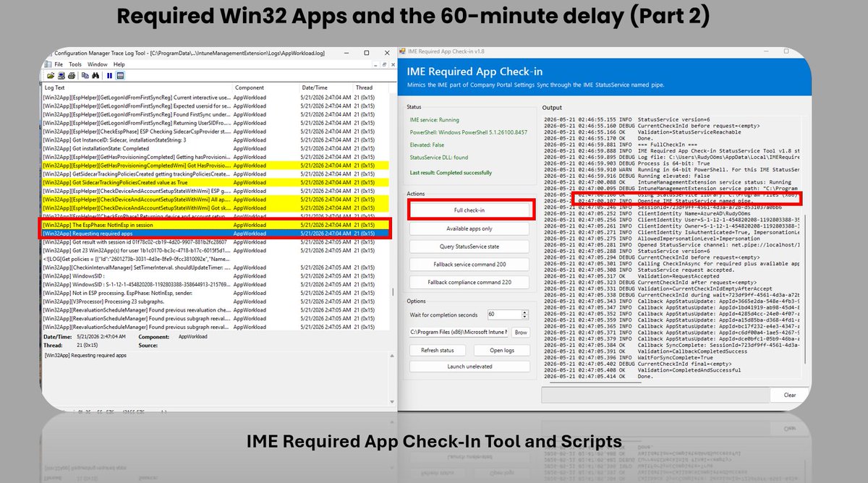Image resolution: width=868 pixels, height=483 pixels.
Task: Click the Open on Server icon in CMTrace toolbar
Action: click(60, 75)
